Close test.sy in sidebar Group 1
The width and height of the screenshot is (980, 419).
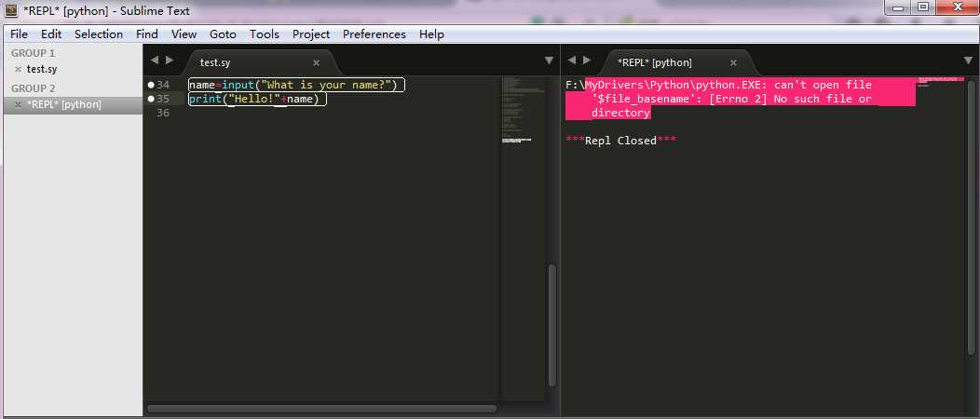click(x=18, y=69)
